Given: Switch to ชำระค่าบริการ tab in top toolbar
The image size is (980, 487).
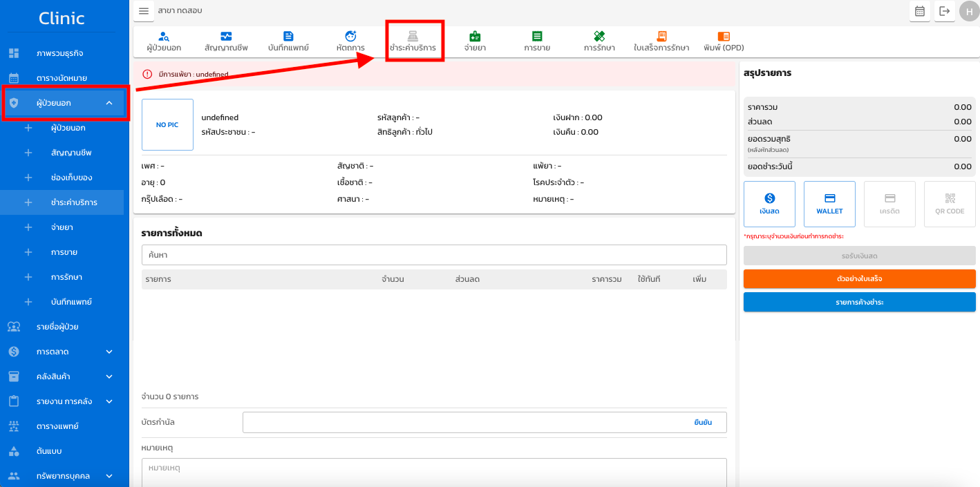Looking at the screenshot, I should 413,41.
